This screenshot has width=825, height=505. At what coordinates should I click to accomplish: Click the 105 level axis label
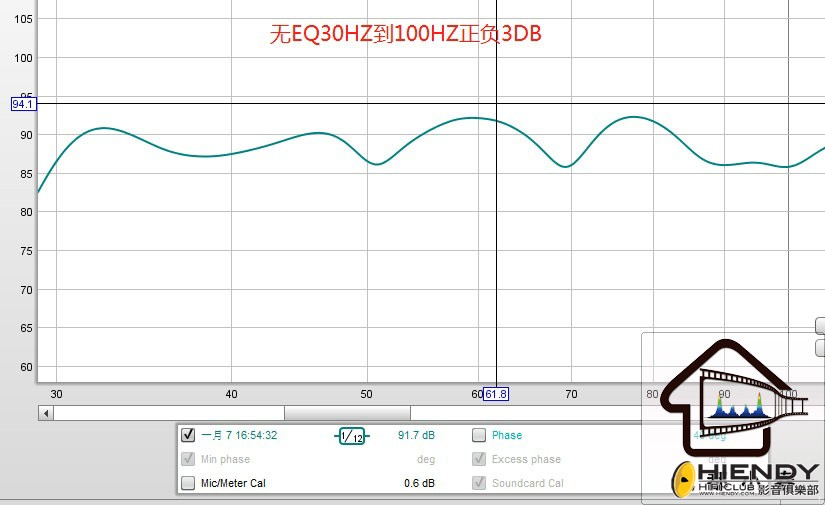tap(23, 19)
